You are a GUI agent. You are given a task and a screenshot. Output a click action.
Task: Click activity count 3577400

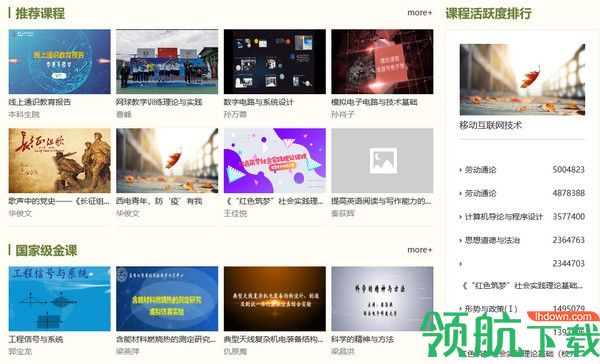click(569, 217)
